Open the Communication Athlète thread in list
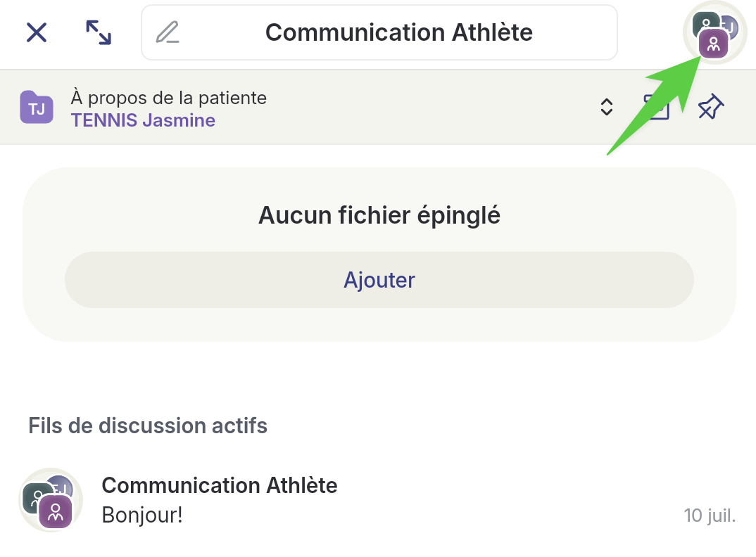This screenshot has width=756, height=557. [x=220, y=485]
